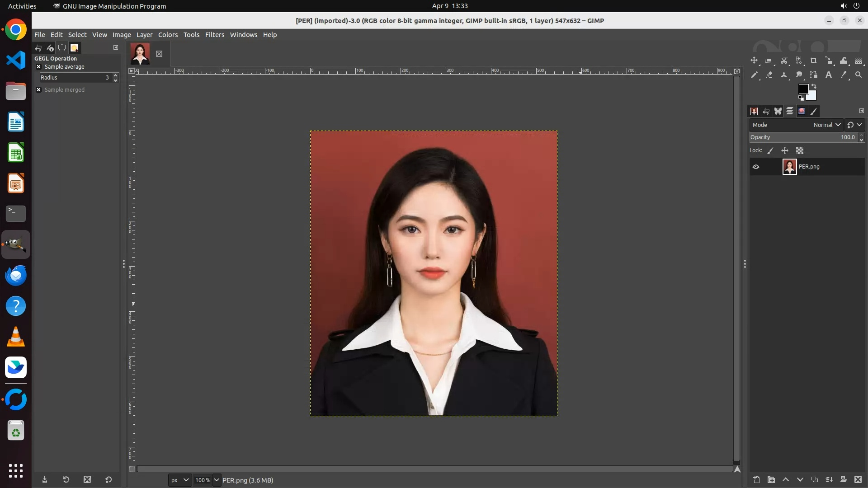Choose the Color Picker eyedropper tool
Viewport: 868px width, 488px height.
(x=844, y=75)
